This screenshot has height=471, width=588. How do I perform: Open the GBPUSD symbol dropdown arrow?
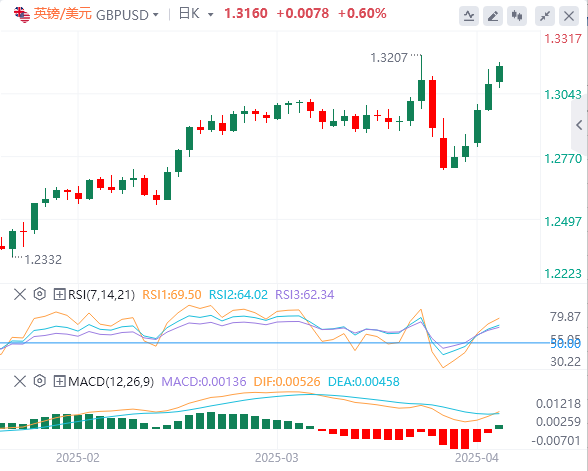[156, 15]
